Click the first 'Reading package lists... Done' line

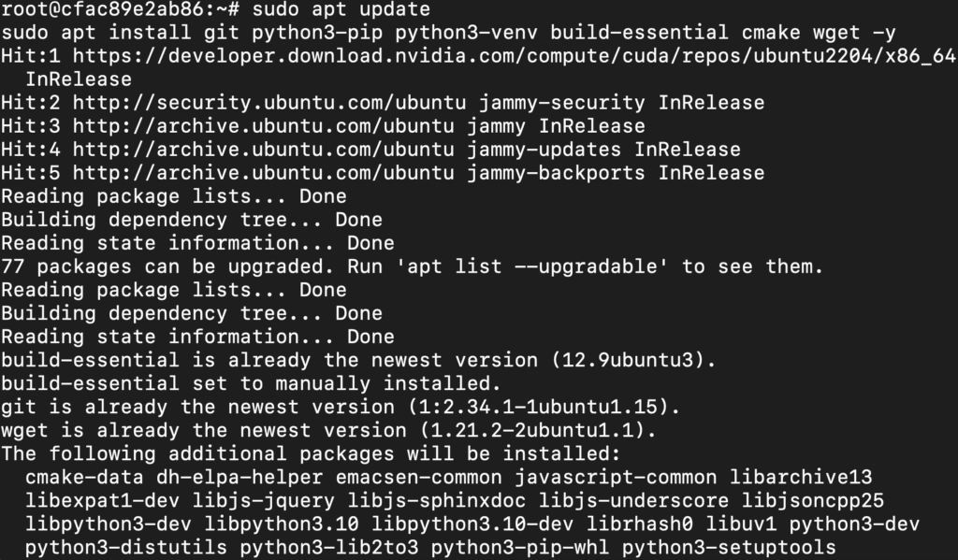pos(173,196)
